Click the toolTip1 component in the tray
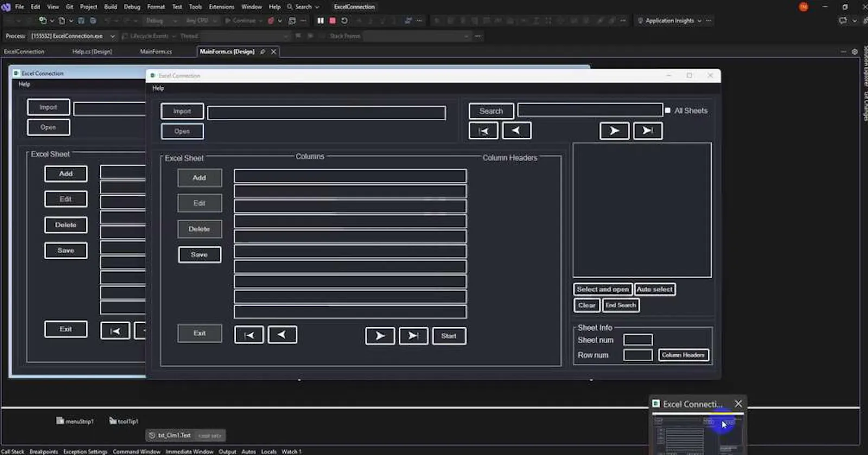Image resolution: width=868 pixels, height=455 pixels. [x=124, y=421]
